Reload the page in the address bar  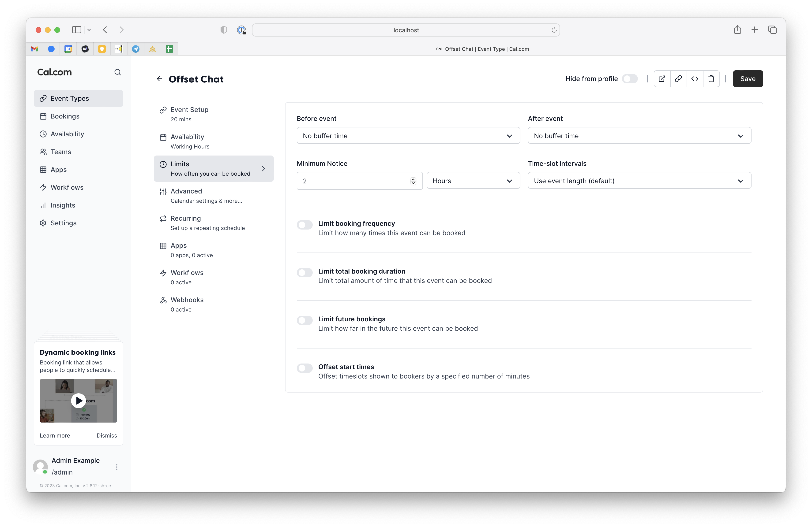click(554, 30)
